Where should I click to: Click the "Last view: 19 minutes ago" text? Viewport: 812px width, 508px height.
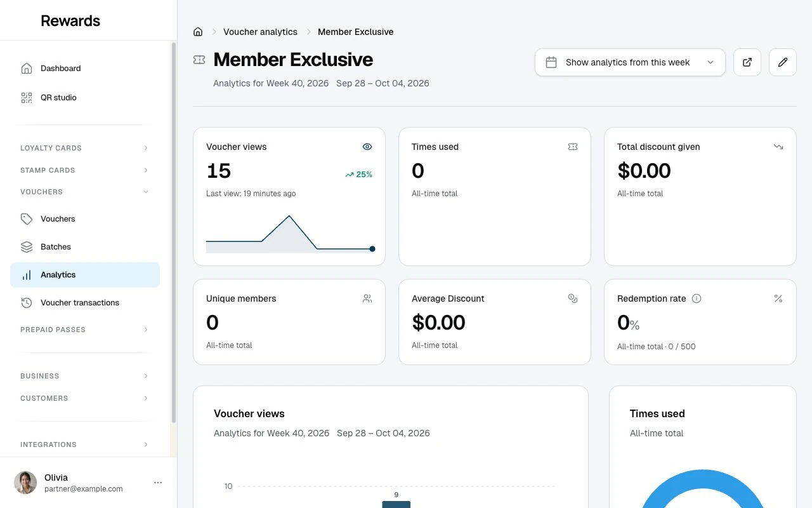coord(251,194)
